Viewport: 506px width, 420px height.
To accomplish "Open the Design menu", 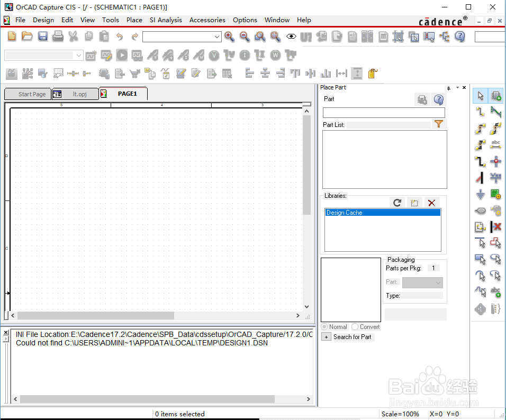I will pyautogui.click(x=43, y=20).
